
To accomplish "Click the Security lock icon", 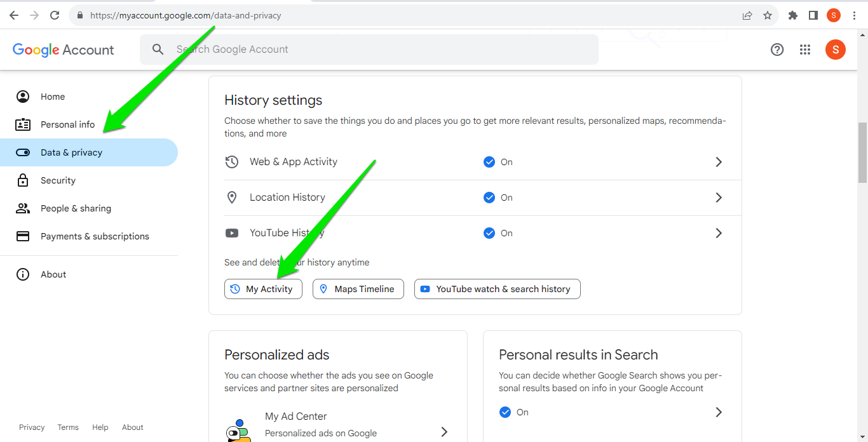I will pos(23,180).
